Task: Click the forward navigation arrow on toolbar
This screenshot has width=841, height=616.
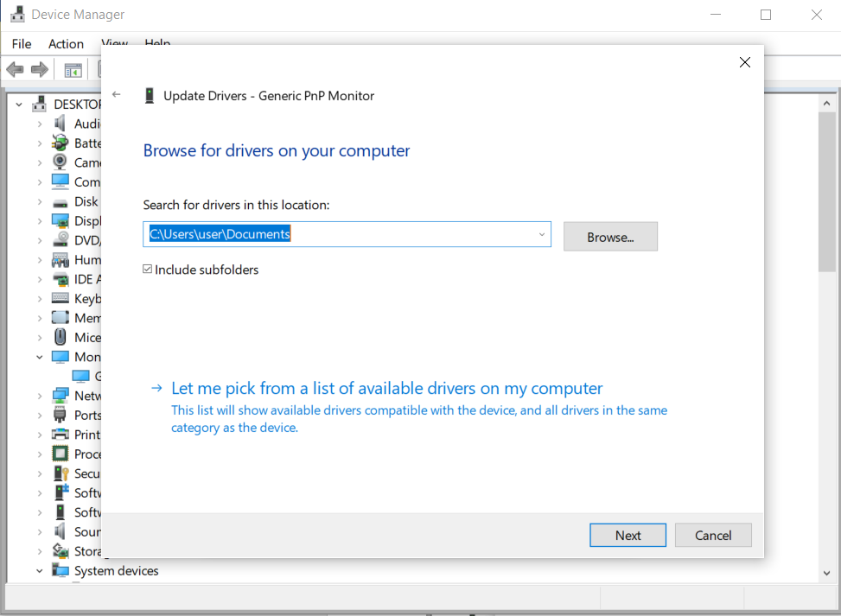Action: [x=39, y=69]
